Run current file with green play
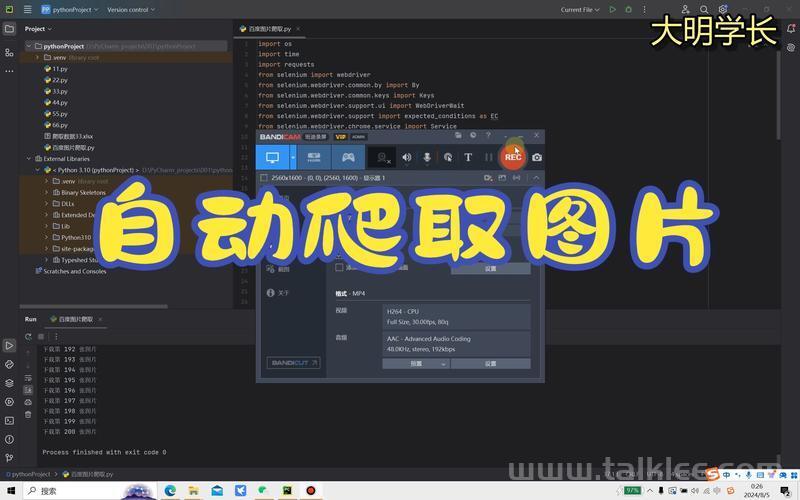Screen dimensions: 800x500 coord(612,9)
